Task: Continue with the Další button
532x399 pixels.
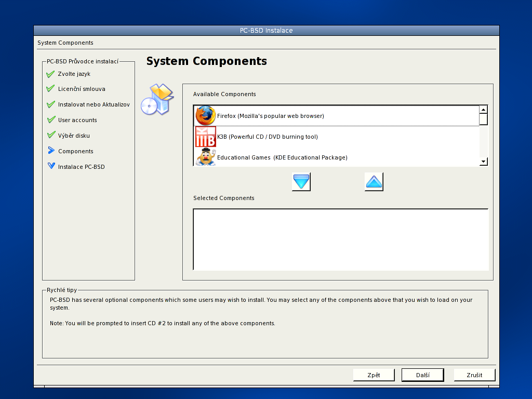Action: [x=422, y=375]
